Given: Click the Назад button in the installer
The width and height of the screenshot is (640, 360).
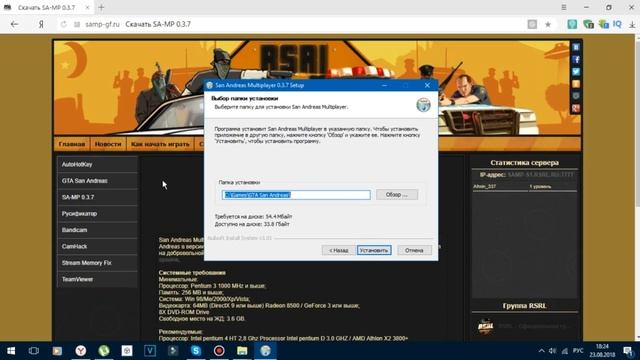Looking at the screenshot, I should pyautogui.click(x=338, y=250).
